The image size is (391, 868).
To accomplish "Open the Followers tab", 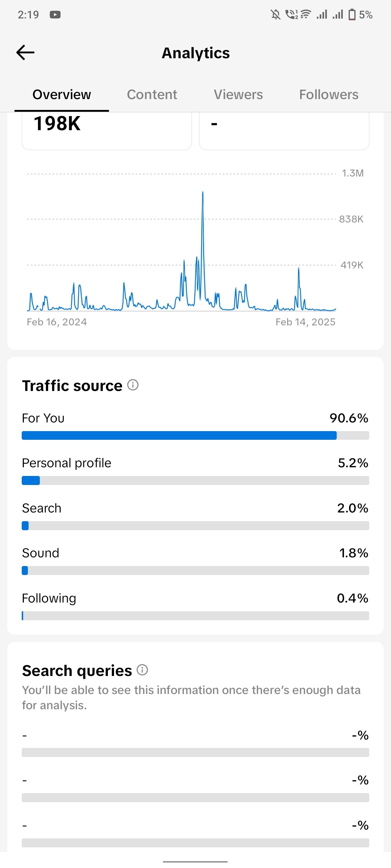I will click(x=329, y=95).
